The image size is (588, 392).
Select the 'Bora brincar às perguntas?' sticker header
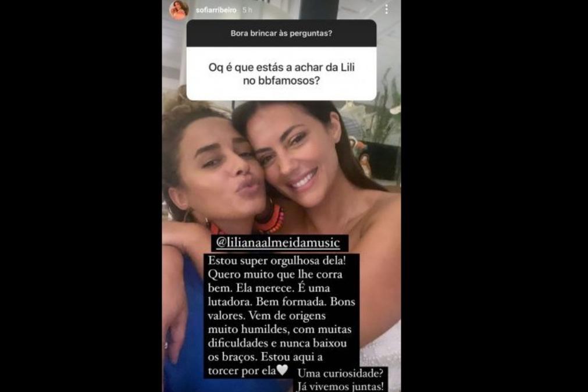pyautogui.click(x=281, y=33)
